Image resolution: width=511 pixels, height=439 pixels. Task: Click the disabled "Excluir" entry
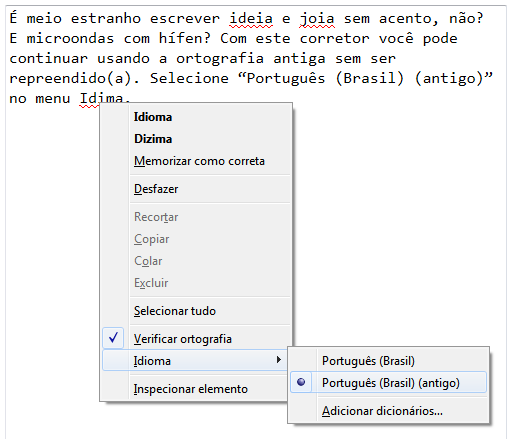point(197,283)
